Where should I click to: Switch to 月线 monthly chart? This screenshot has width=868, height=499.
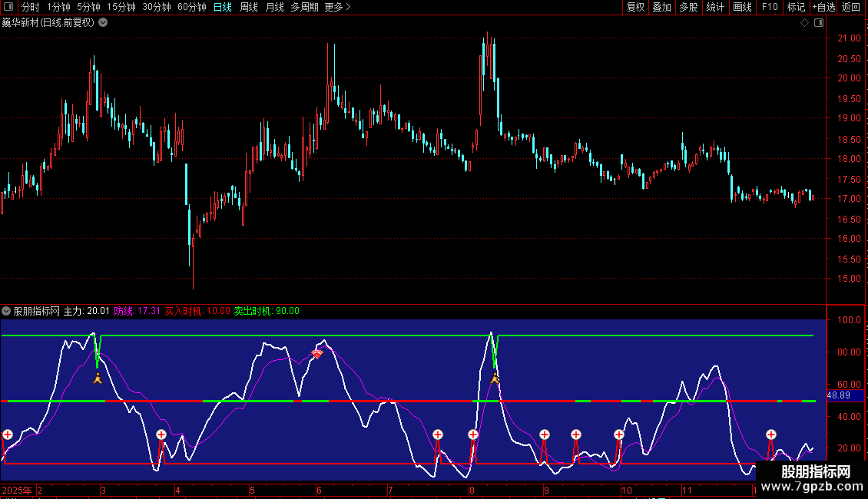274,7
